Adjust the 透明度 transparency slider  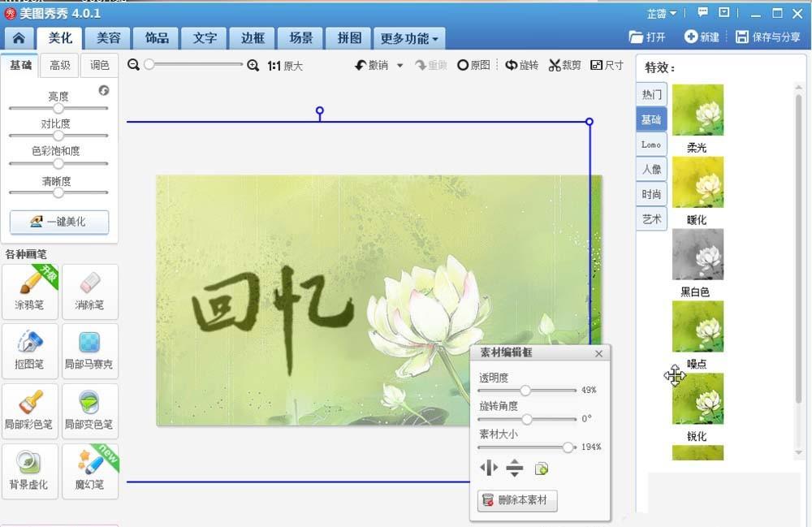[529, 391]
